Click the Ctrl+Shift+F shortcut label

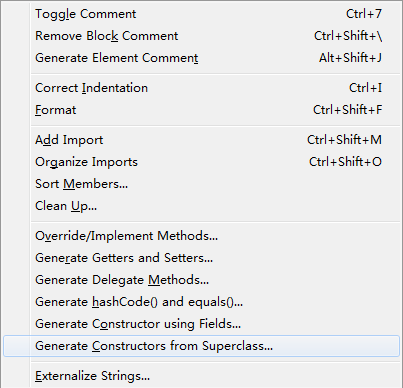tap(347, 110)
